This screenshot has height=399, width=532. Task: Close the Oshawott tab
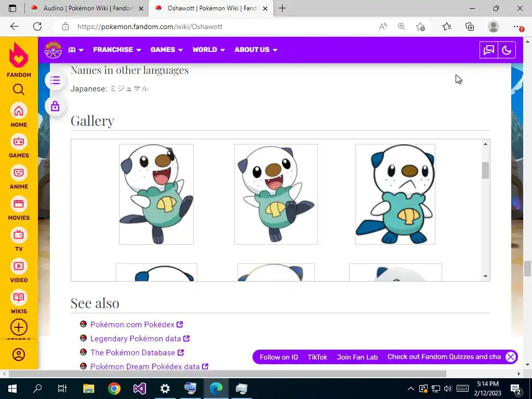tap(265, 9)
